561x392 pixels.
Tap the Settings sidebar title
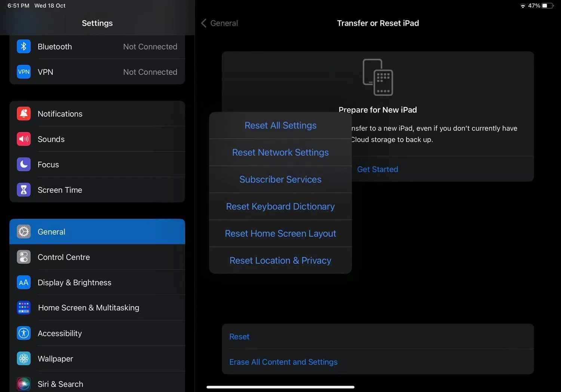click(97, 23)
